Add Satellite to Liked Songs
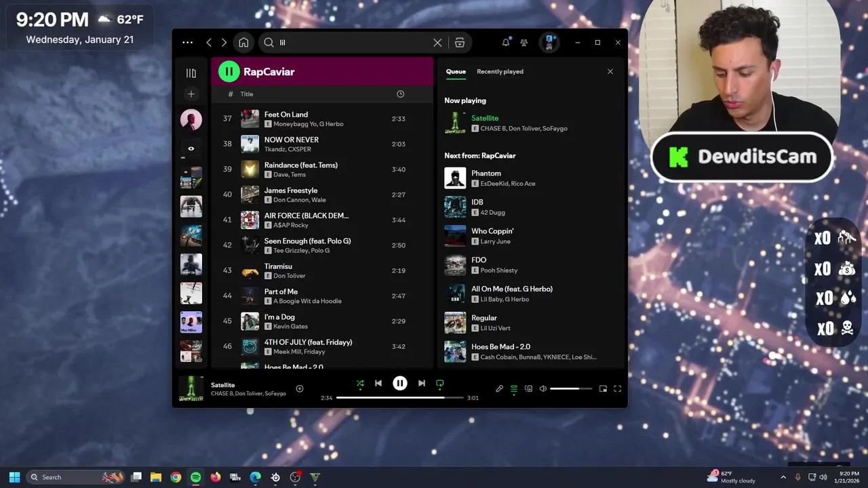The height and width of the screenshot is (488, 868). 300,389
